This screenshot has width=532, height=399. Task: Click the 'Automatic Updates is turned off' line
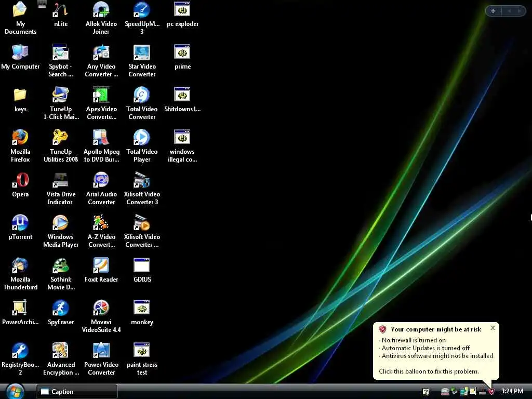(425, 348)
